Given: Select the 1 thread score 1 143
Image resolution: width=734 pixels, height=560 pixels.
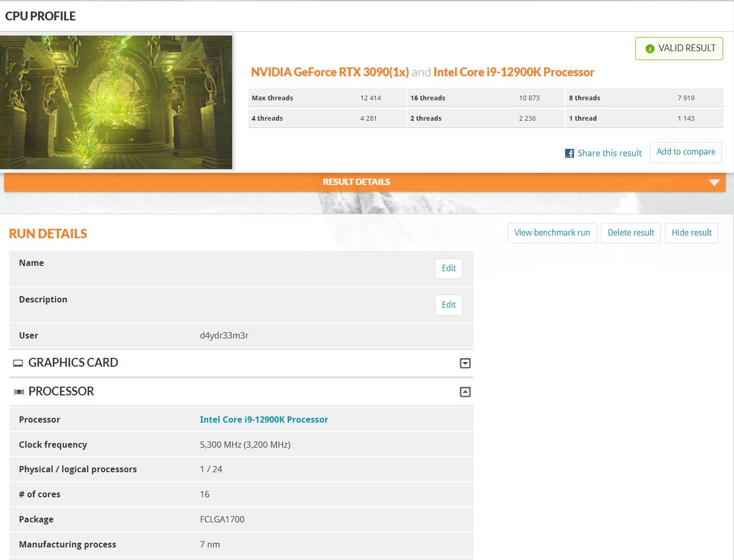Looking at the screenshot, I should tap(686, 118).
